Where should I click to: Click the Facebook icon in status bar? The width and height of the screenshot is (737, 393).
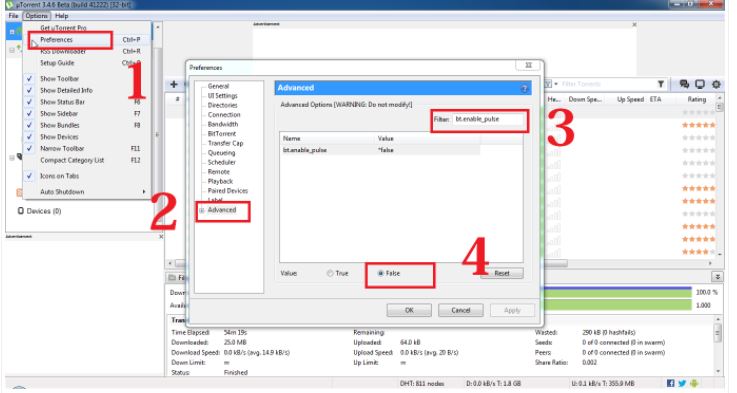(x=670, y=383)
